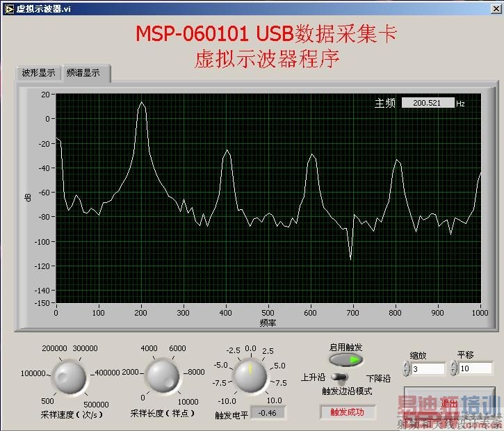Click the 200 Hz peak on spectrum graph

(141, 102)
